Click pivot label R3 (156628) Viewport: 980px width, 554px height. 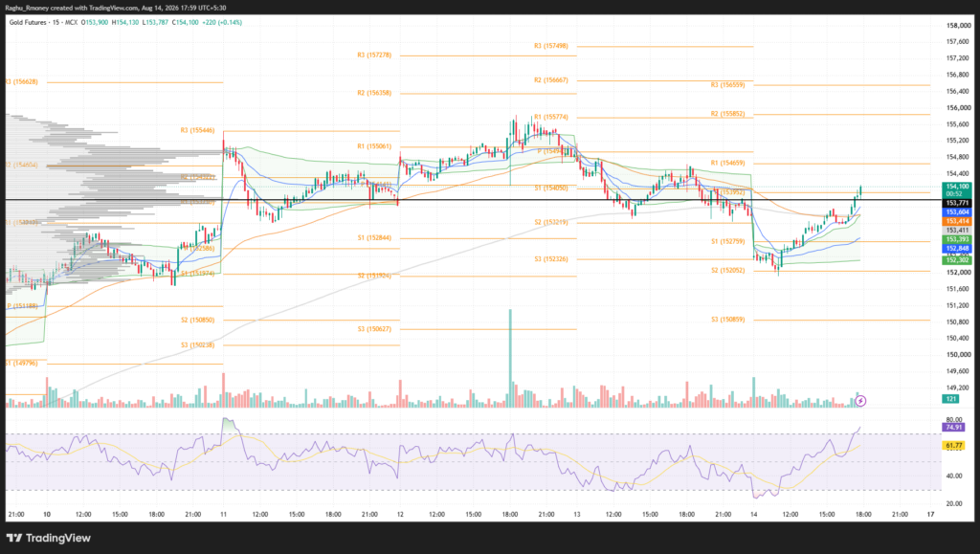[22, 82]
